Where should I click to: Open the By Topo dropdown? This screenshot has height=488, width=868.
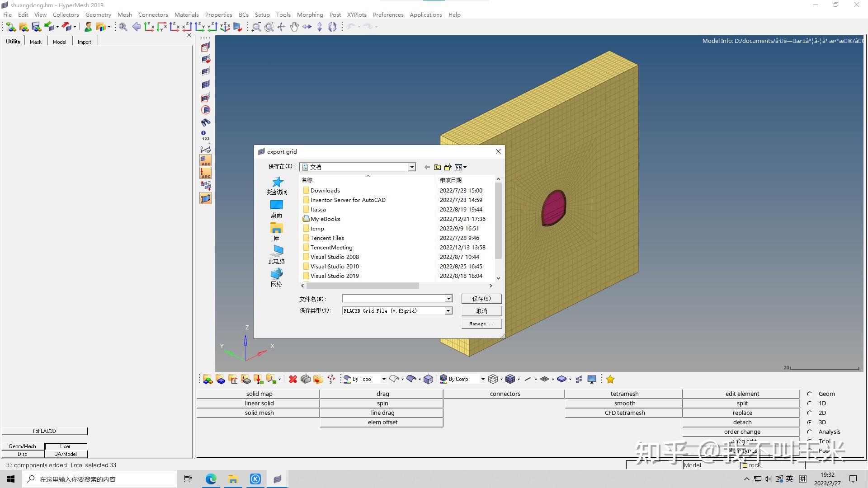coord(384,379)
